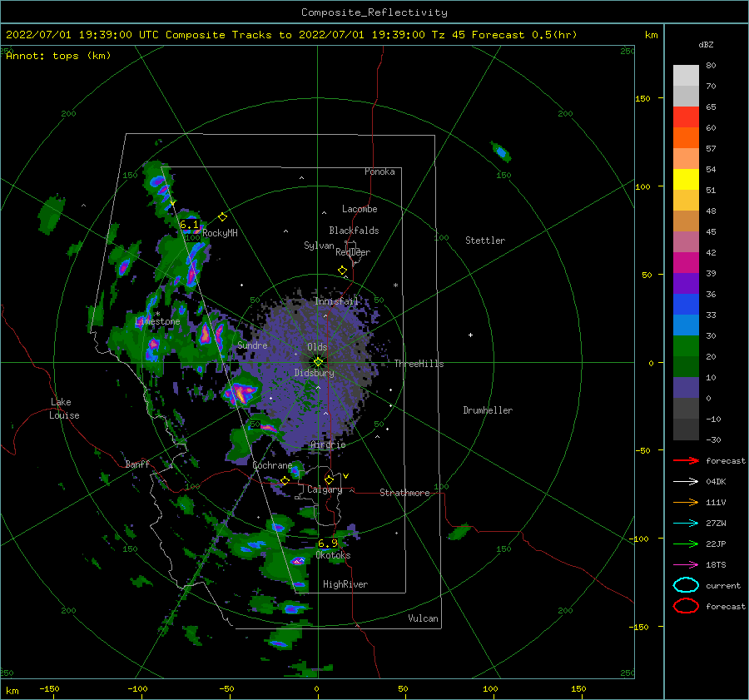The height and width of the screenshot is (700, 749).
Task: Click the Banff map label
Action: point(137,464)
